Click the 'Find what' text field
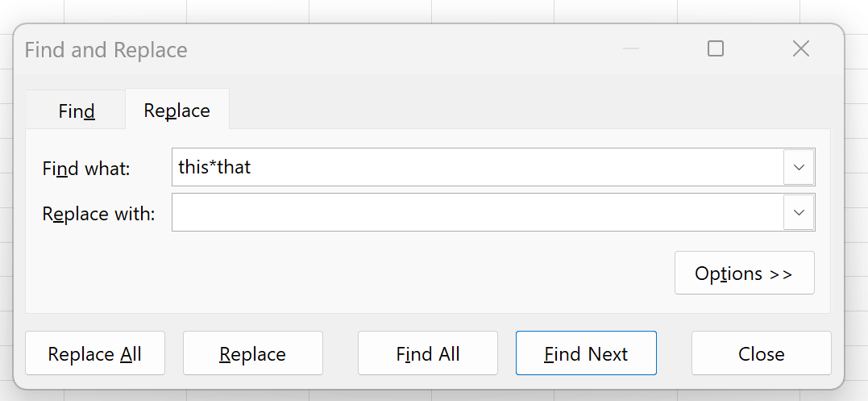Viewport: 868px width, 401px height. 477,167
